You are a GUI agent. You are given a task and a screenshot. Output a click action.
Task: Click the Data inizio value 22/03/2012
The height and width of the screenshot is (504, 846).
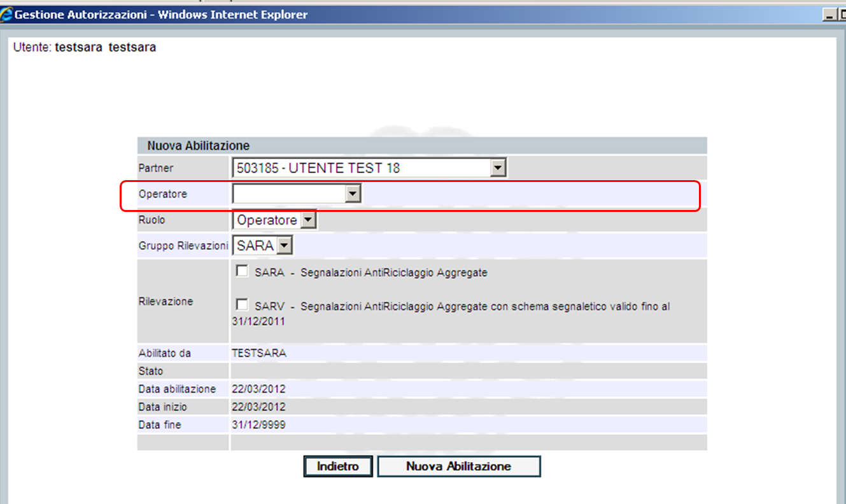pyautogui.click(x=258, y=407)
